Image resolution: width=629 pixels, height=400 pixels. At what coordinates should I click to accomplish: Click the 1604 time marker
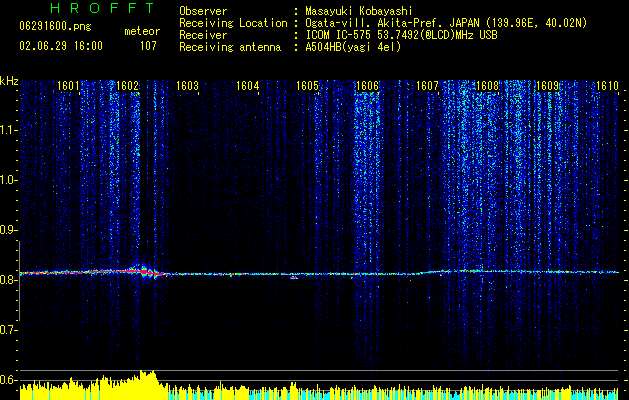click(248, 86)
